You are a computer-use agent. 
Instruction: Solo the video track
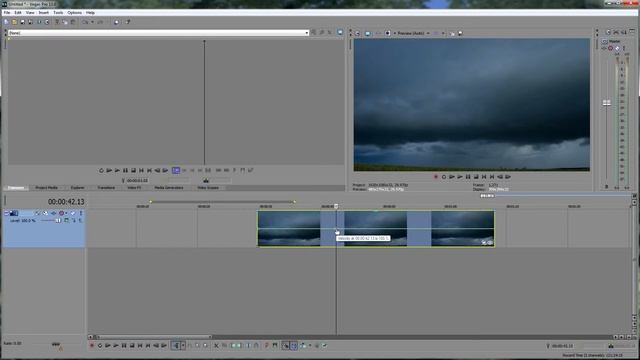tap(80, 213)
